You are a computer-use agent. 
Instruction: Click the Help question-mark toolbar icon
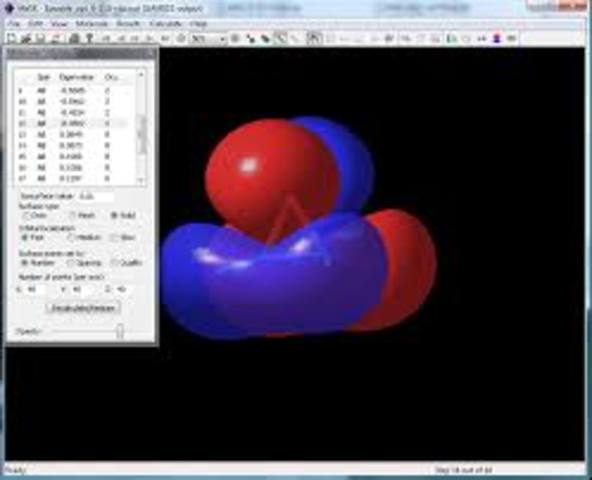(89, 38)
